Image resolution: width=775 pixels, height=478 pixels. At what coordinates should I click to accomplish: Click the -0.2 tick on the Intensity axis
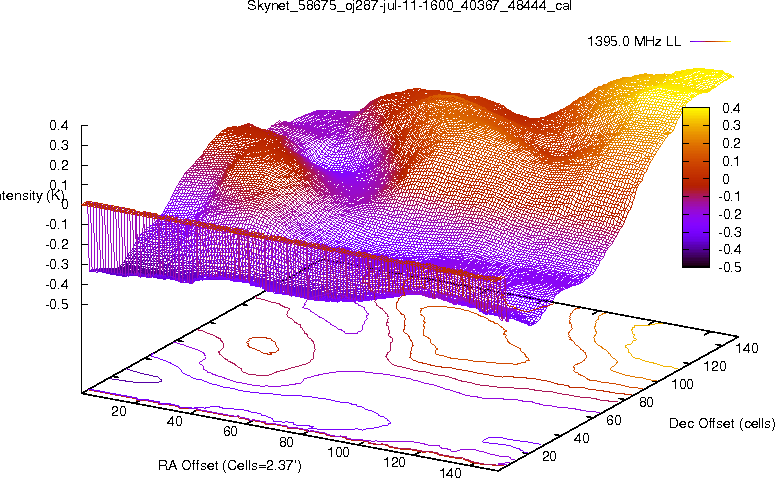[57, 244]
